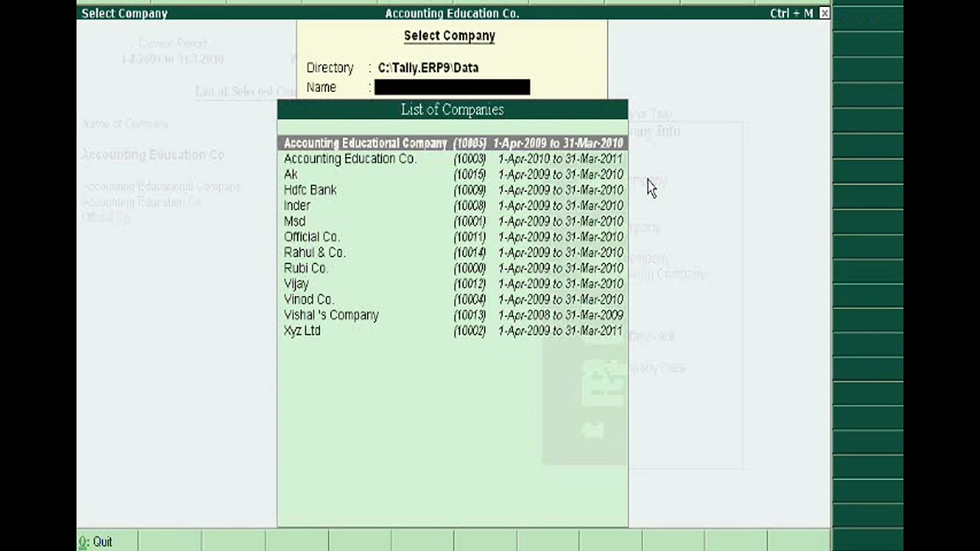Choose the Vishal's Company row
980x551 pixels.
click(452, 315)
